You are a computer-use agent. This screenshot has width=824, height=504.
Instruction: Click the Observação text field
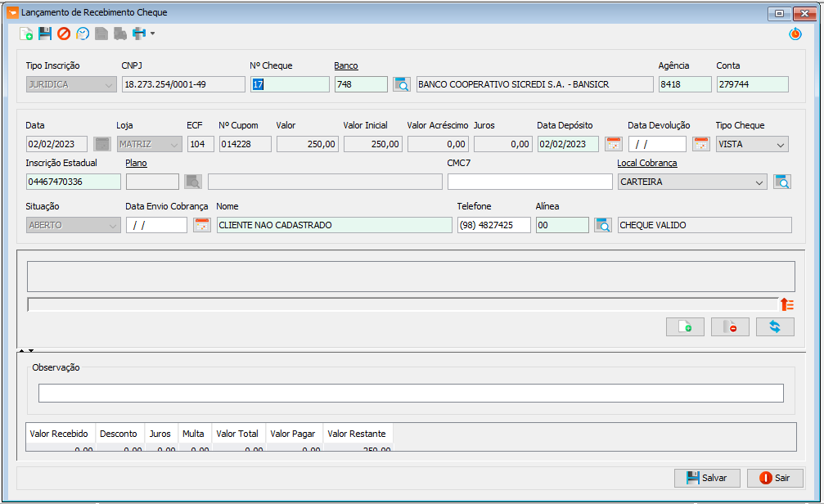(411, 393)
